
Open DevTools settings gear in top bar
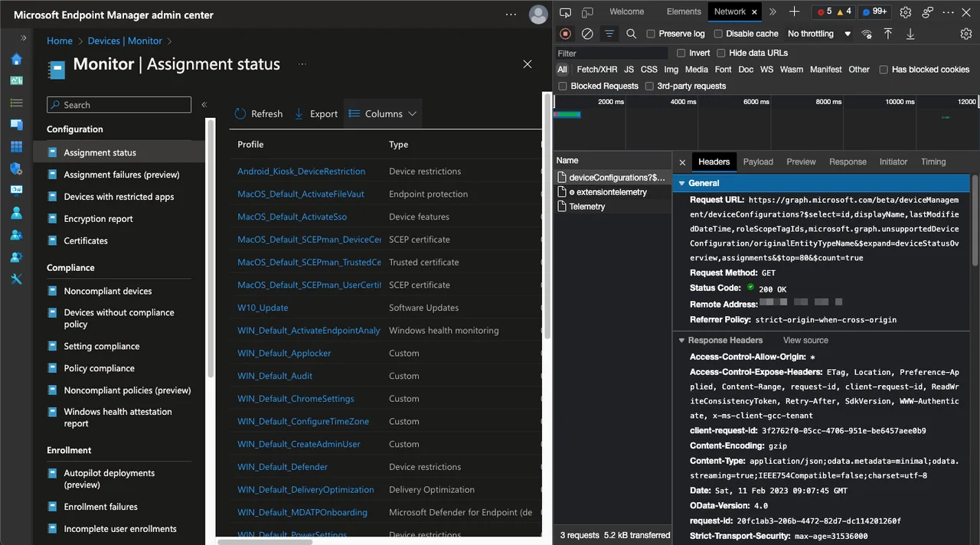click(906, 12)
